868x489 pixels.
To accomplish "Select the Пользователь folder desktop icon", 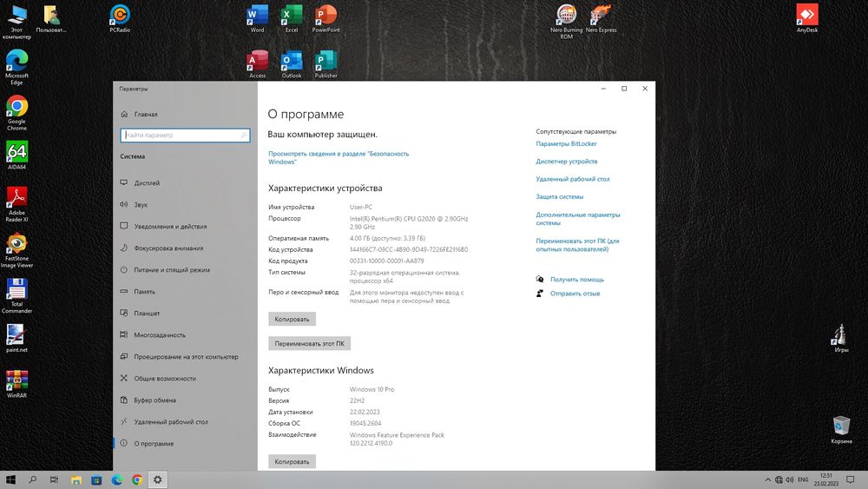I will (51, 18).
